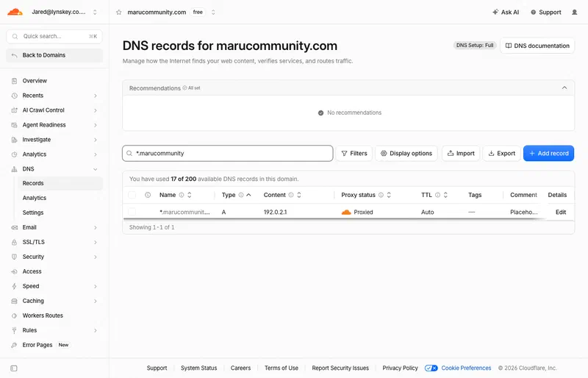The height and width of the screenshot is (378, 588).
Task: Collapse the Recommendations panel
Action: tap(564, 88)
